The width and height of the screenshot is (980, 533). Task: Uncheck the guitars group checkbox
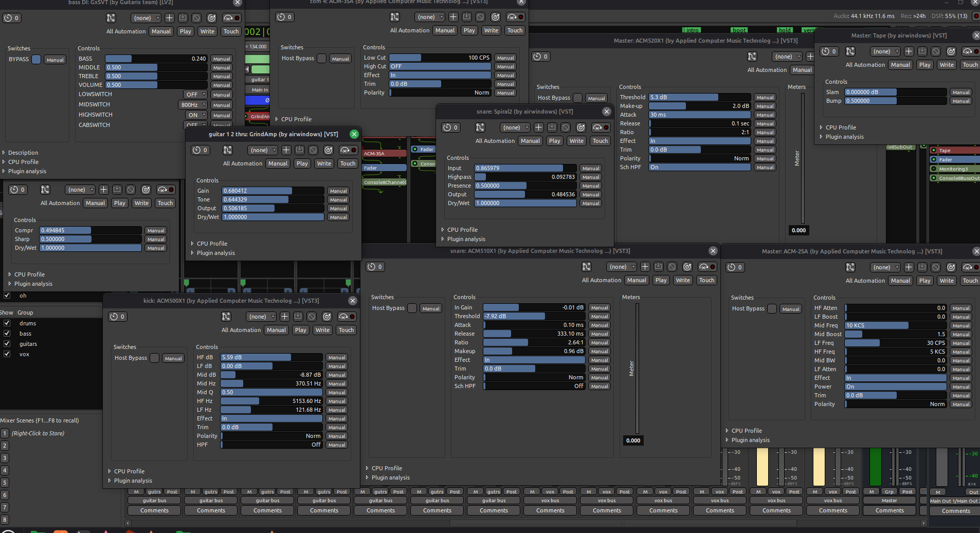click(x=7, y=344)
